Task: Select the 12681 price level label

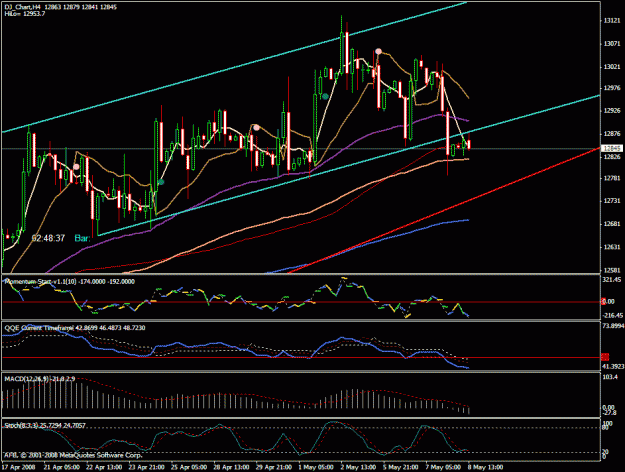Action: [611, 224]
